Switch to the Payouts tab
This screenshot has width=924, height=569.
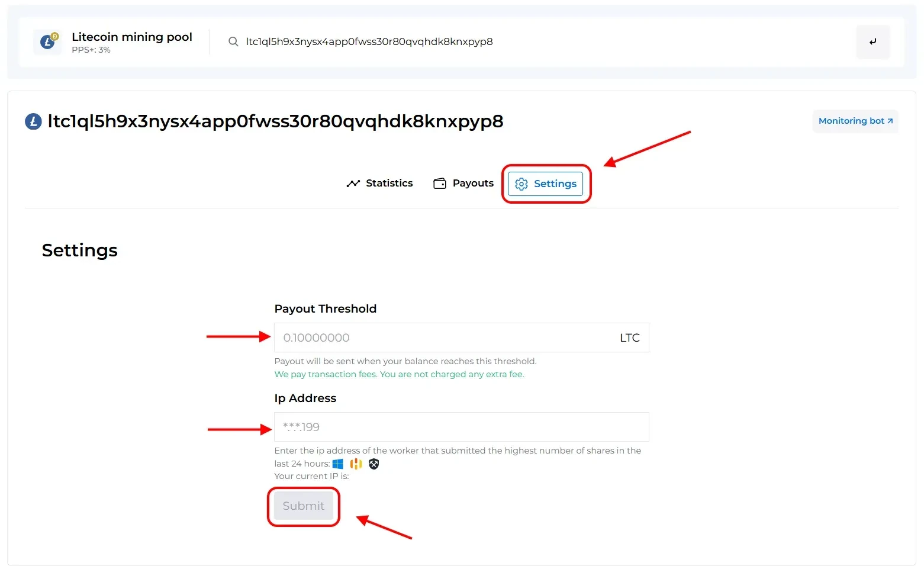(473, 184)
